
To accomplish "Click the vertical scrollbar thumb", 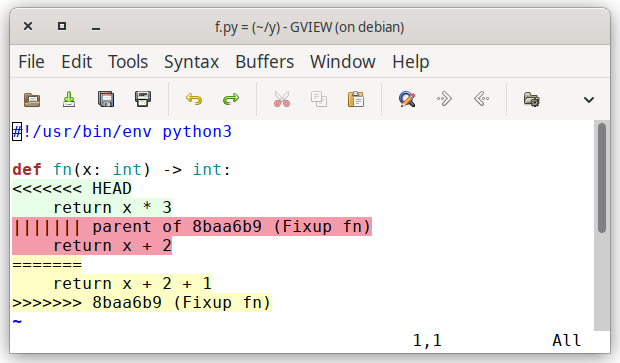I will click(x=602, y=178).
